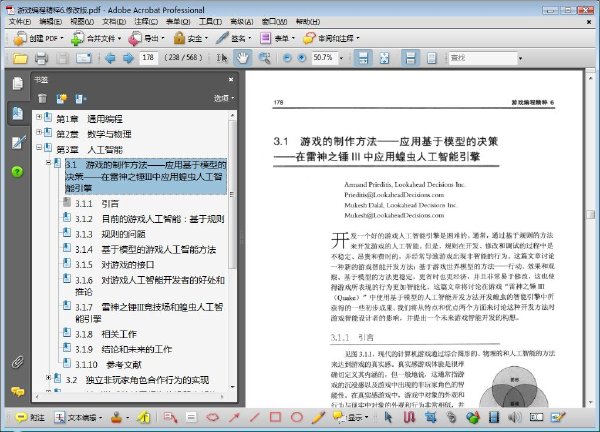Toggle fit page view
The image size is (600, 432).
[384, 58]
